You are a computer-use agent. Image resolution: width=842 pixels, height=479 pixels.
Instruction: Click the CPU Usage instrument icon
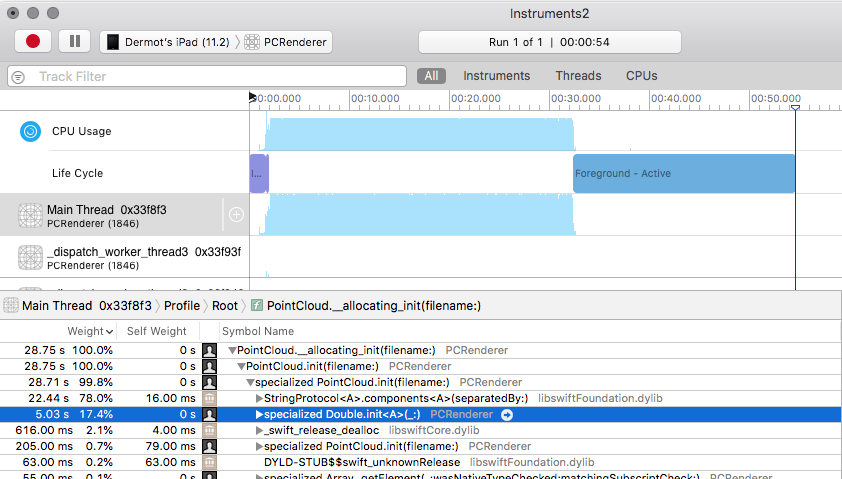31,131
